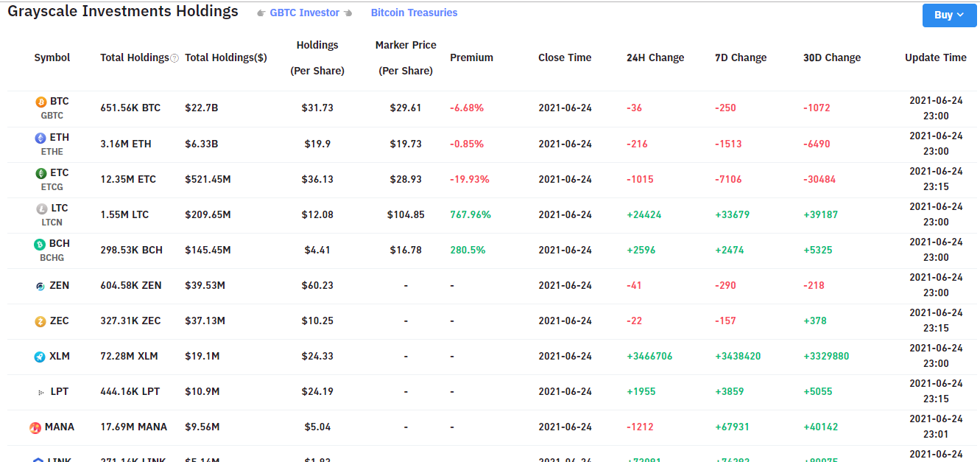
Task: Click the Litecoin LTC coin icon
Action: point(41,209)
